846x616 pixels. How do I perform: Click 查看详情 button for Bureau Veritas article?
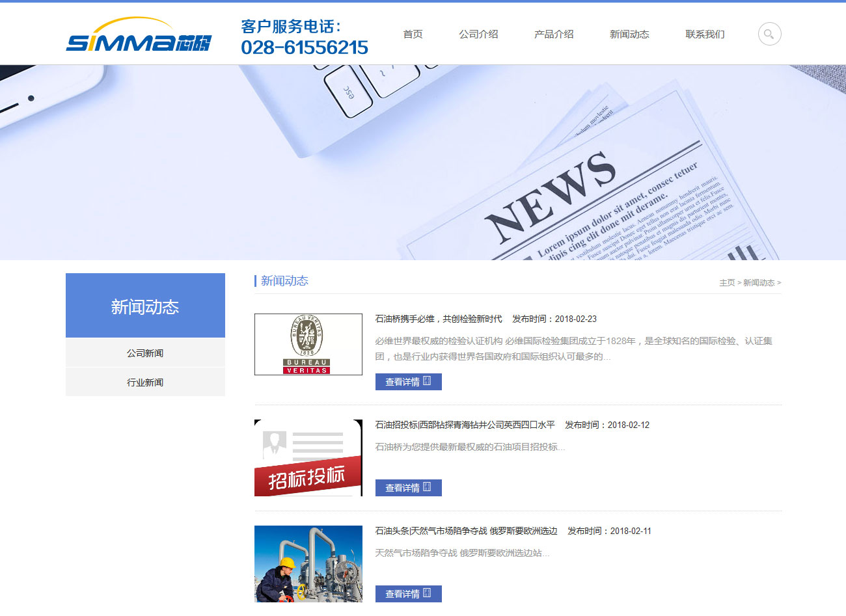click(x=408, y=382)
